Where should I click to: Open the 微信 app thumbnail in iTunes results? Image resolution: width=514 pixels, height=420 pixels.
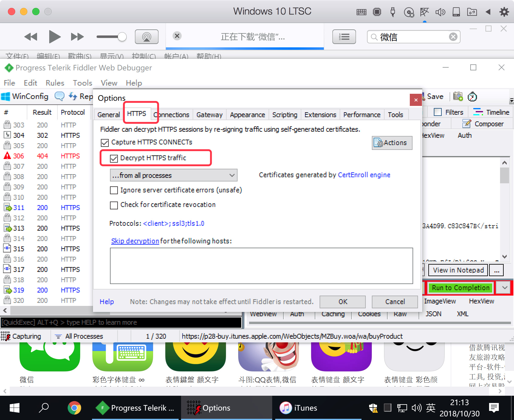(50, 357)
